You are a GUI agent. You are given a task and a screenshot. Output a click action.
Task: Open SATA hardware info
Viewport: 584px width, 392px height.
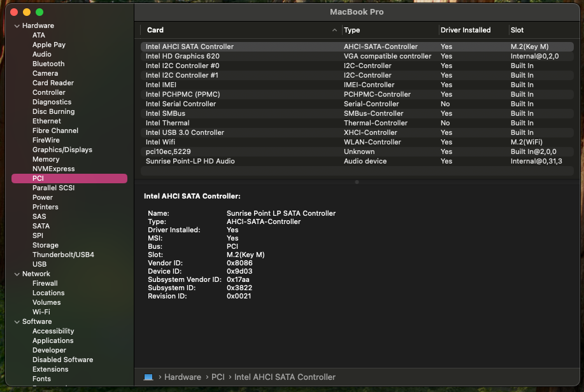[x=41, y=226]
